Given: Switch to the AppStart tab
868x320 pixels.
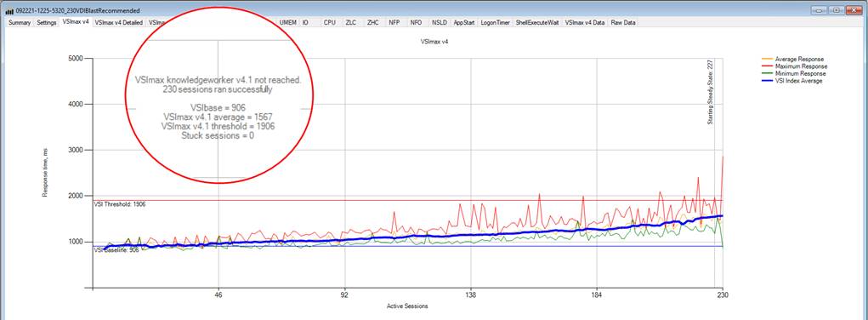Looking at the screenshot, I should pyautogui.click(x=464, y=23).
